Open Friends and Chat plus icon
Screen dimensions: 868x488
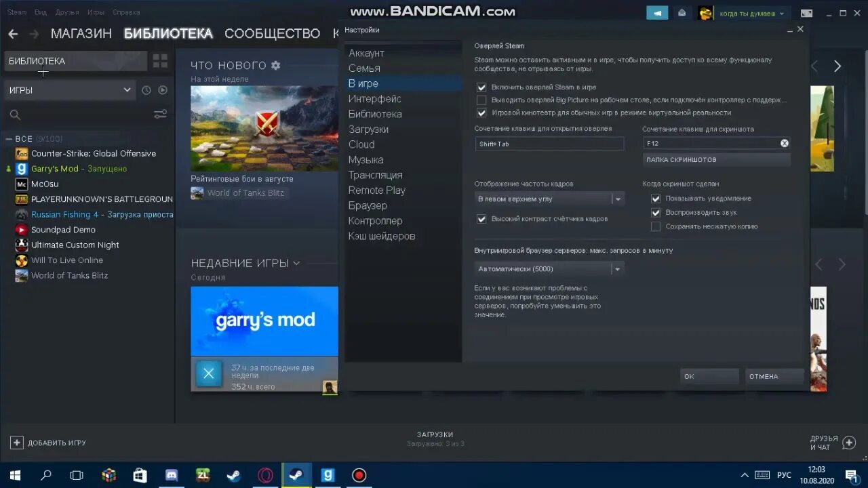tap(849, 443)
